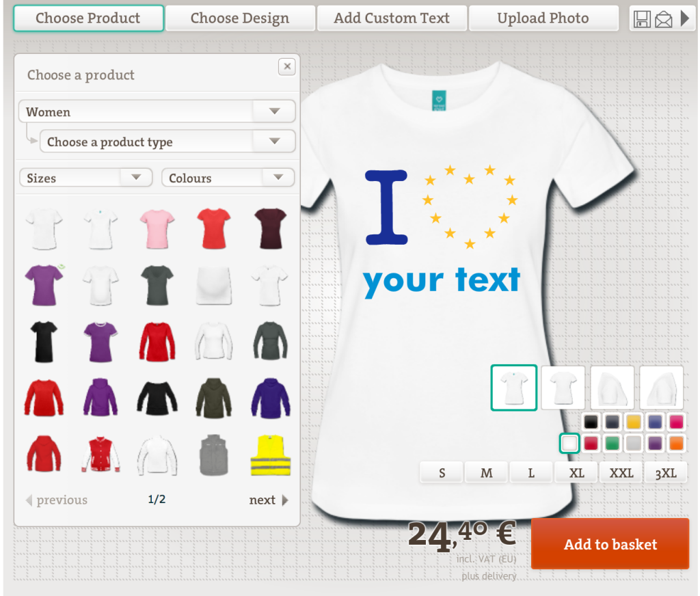Go to next page of products

point(268,500)
